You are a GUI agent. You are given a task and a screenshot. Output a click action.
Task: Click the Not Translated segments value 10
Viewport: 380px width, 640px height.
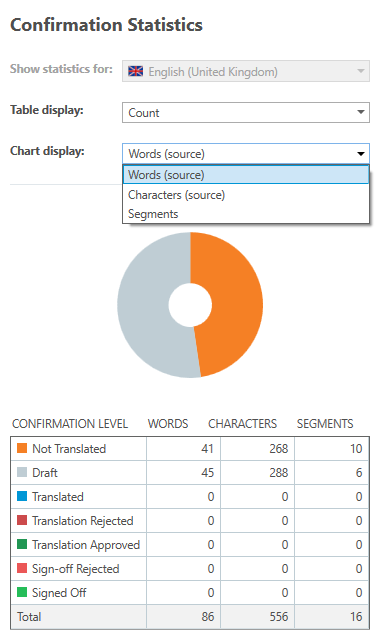coord(356,449)
